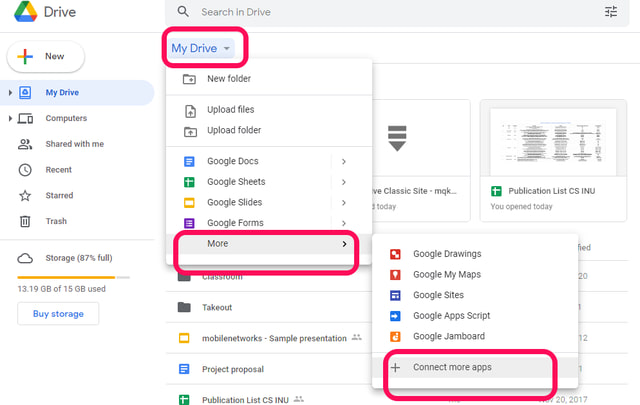The height and width of the screenshot is (405, 640).
Task: Click the New button
Action: tap(46, 56)
